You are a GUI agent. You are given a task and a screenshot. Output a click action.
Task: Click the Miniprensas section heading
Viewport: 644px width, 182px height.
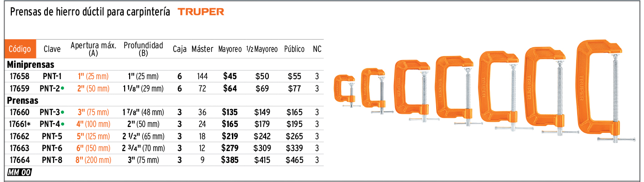tap(31, 65)
